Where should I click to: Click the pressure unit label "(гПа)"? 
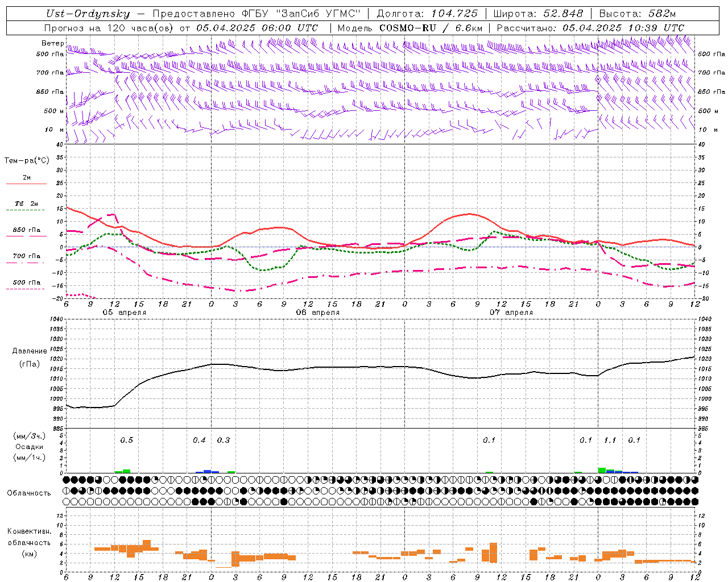(30, 364)
